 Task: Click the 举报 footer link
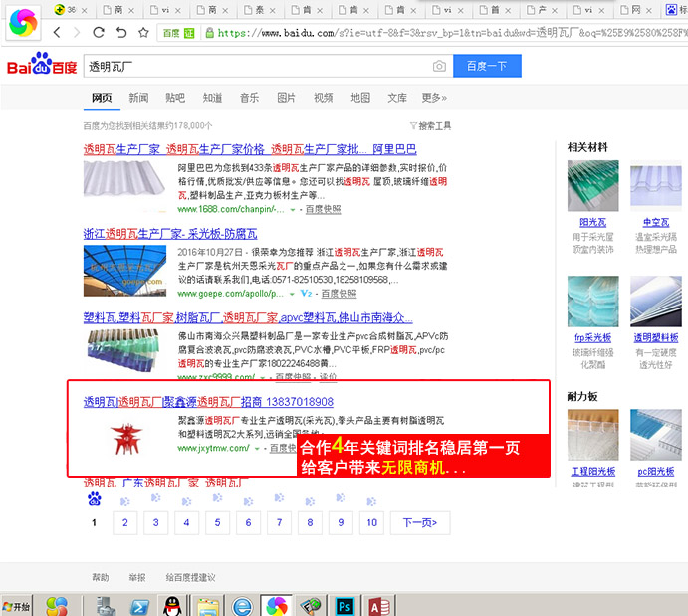pyautogui.click(x=136, y=577)
